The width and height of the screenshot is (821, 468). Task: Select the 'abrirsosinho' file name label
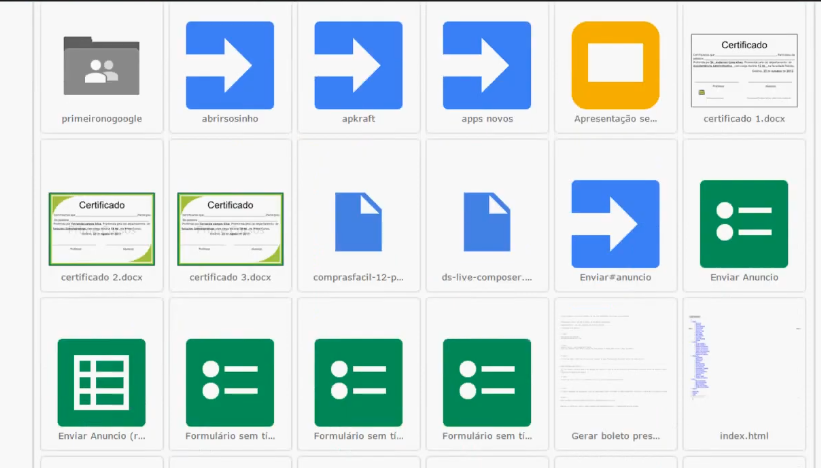click(230, 119)
